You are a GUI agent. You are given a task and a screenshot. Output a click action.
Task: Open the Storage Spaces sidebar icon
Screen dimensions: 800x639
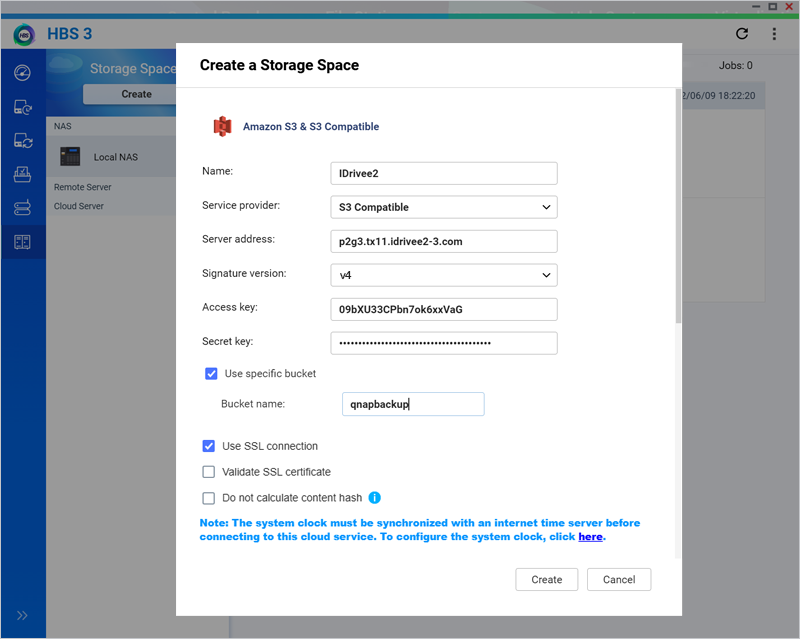[22, 242]
